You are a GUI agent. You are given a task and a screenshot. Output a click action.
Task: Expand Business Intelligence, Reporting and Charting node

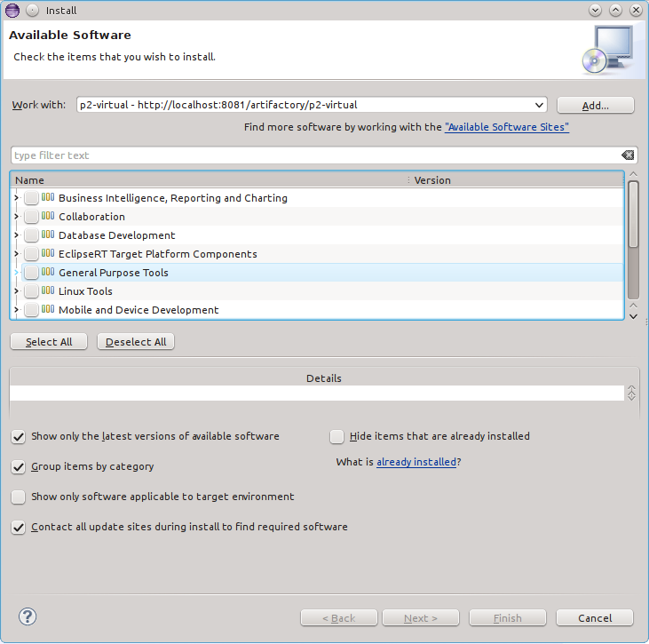(16, 198)
